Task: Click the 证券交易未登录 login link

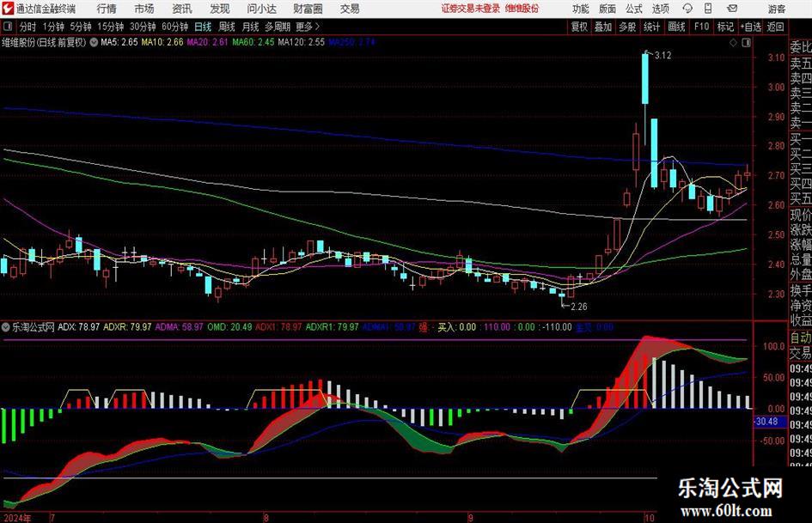Action: tap(471, 9)
